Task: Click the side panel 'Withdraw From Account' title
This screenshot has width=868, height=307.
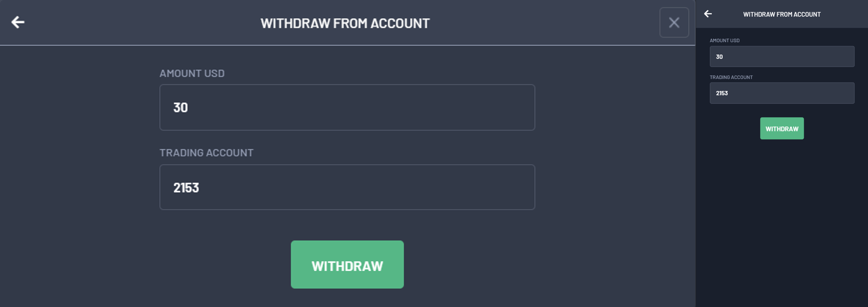Action: pyautogui.click(x=782, y=14)
